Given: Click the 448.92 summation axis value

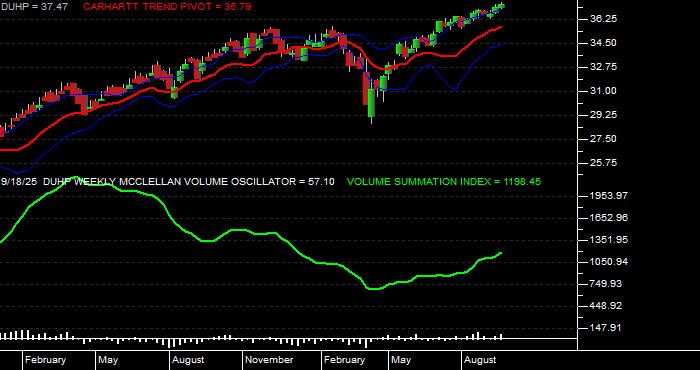Looking at the screenshot, I should coord(606,306).
